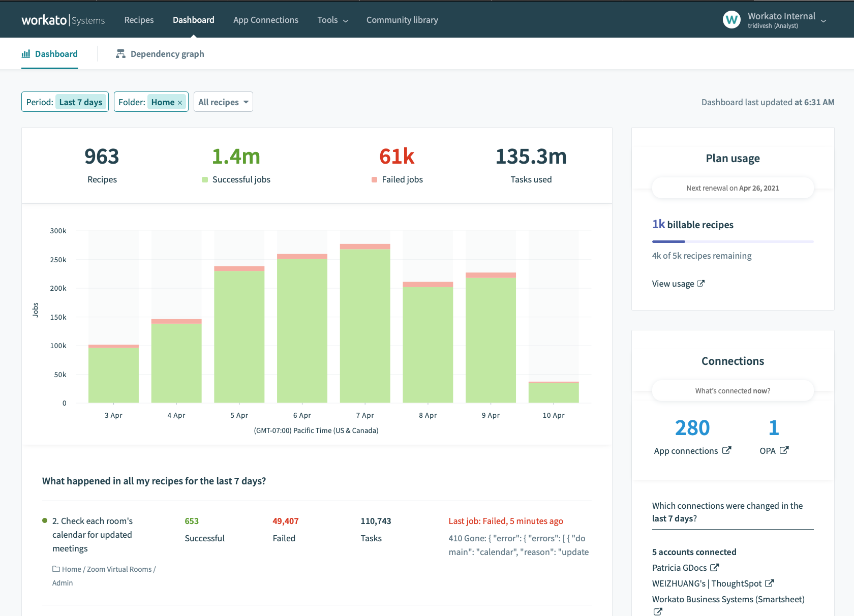Click the View usage external link icon
The width and height of the screenshot is (854, 616).
click(700, 284)
